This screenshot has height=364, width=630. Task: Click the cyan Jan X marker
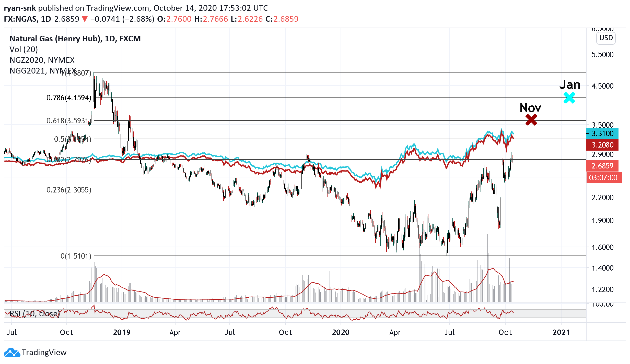coord(569,98)
